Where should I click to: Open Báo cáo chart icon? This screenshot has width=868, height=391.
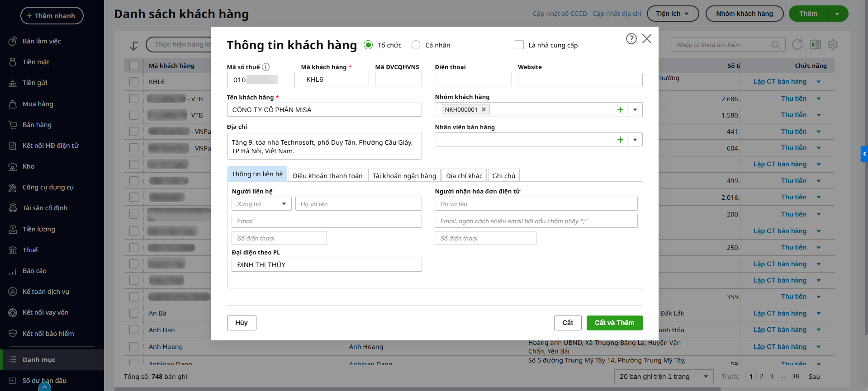(13, 271)
